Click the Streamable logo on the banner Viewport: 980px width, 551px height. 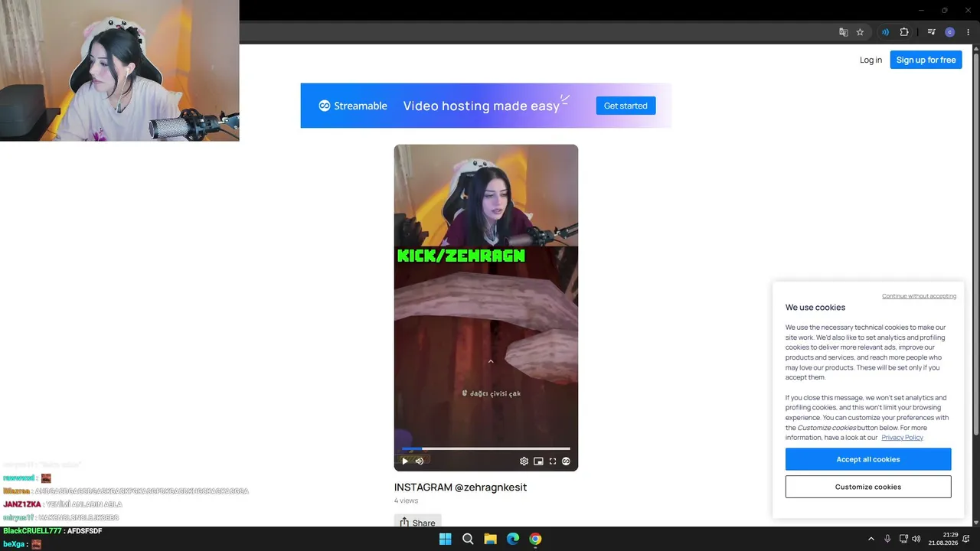click(353, 106)
